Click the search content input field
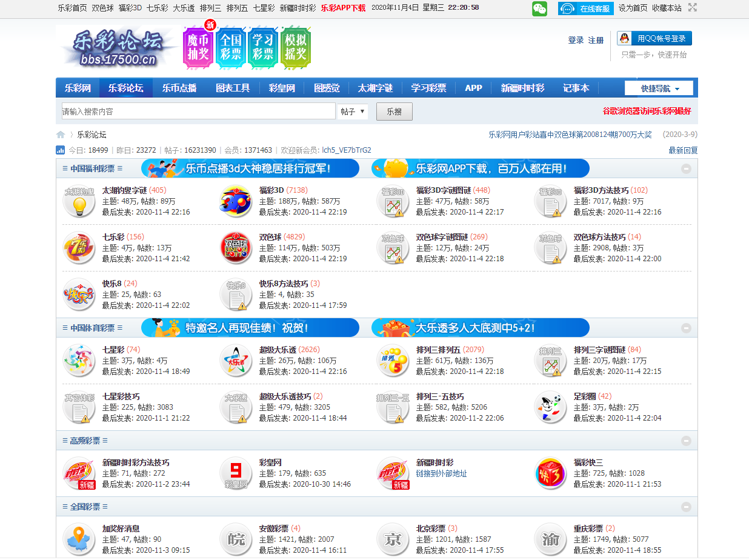The image size is (749, 560). (198, 112)
